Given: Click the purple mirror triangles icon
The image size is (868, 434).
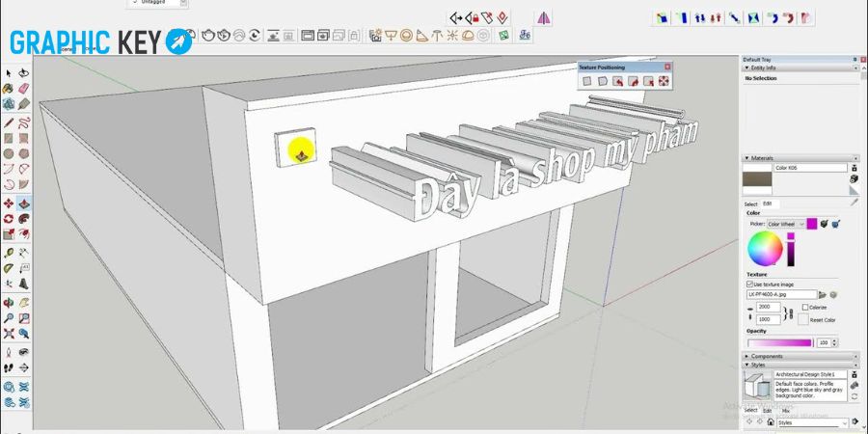Looking at the screenshot, I should tap(544, 17).
